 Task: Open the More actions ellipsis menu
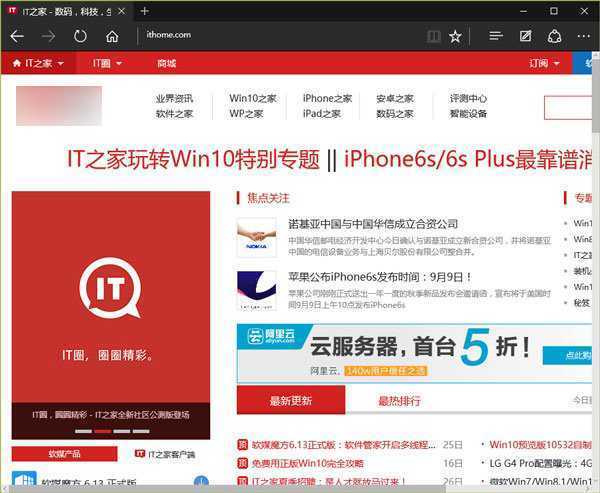click(584, 36)
